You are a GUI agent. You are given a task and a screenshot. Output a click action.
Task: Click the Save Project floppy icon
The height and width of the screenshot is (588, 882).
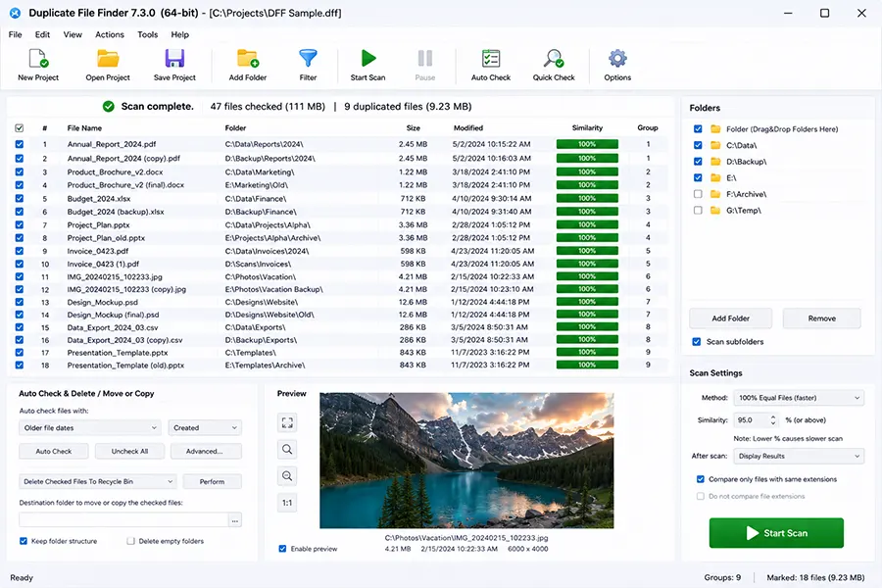point(174,59)
